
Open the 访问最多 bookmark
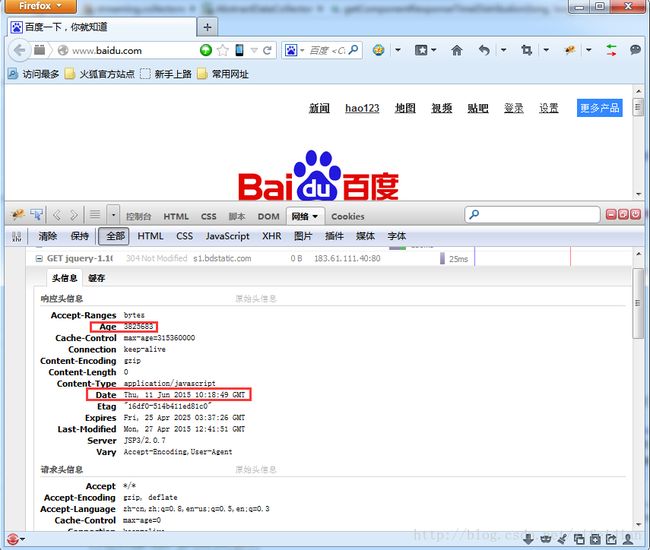pyautogui.click(x=34, y=74)
